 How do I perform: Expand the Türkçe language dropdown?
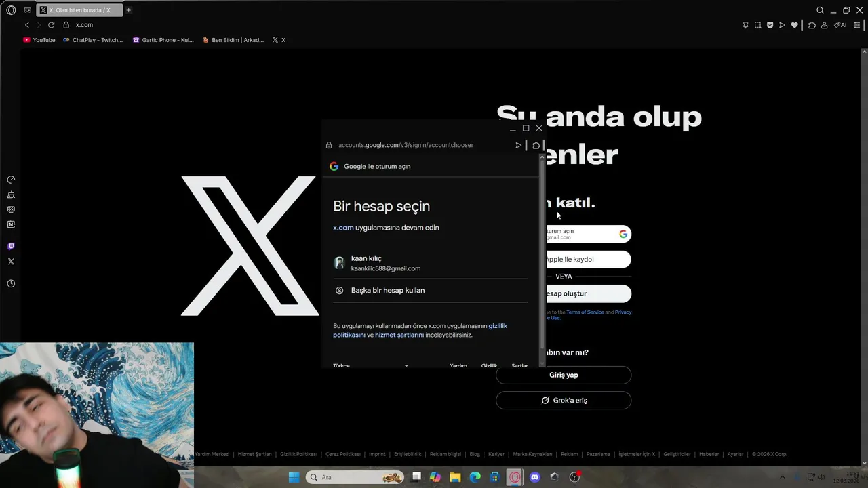(371, 365)
